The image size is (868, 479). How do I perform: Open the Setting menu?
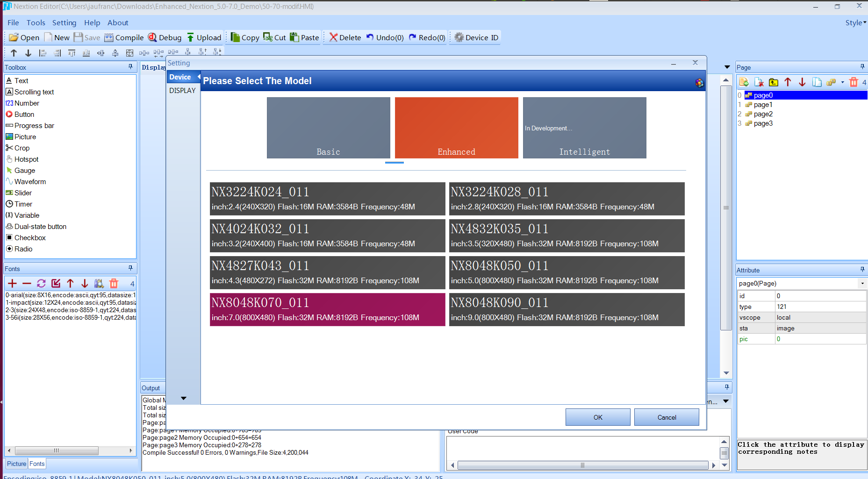pyautogui.click(x=64, y=22)
